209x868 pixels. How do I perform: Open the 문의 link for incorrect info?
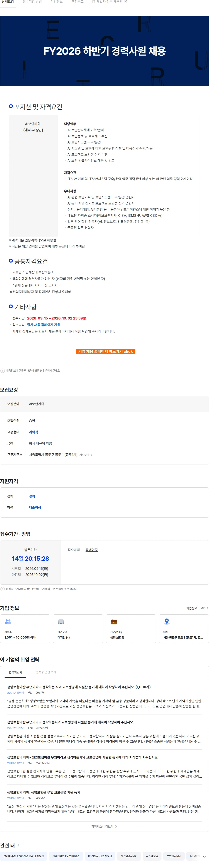(x=47, y=371)
